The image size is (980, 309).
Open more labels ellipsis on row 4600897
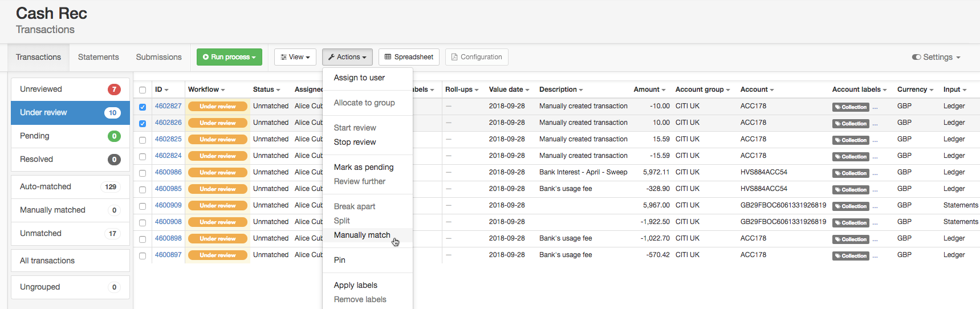point(875,256)
